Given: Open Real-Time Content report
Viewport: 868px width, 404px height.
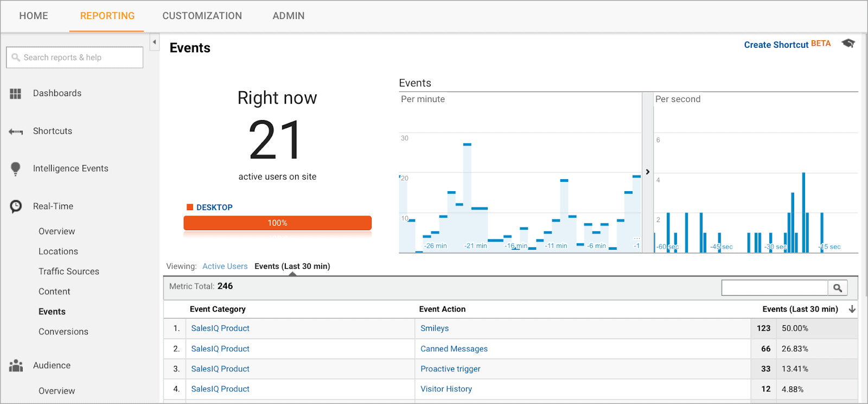Looking at the screenshot, I should (54, 292).
